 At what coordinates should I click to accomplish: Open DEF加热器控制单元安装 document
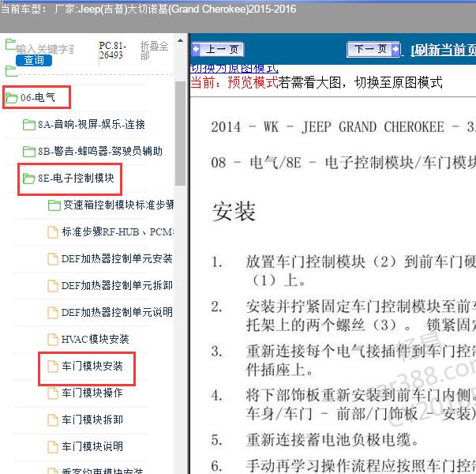click(x=117, y=258)
